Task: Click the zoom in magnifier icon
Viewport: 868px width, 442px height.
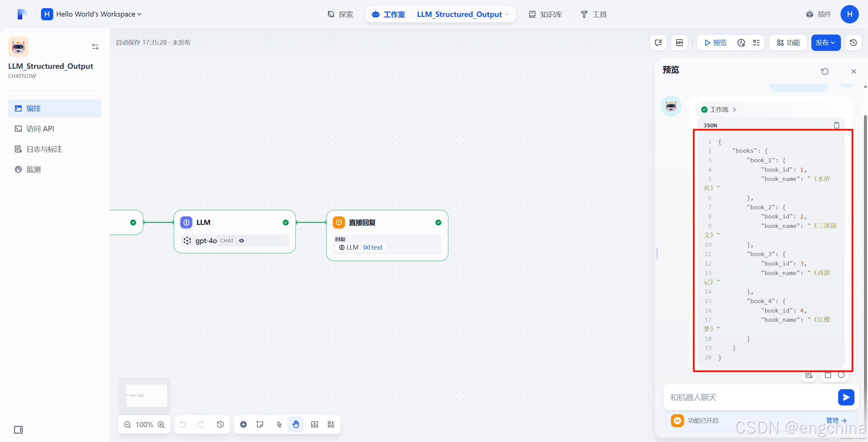Action: [161, 424]
